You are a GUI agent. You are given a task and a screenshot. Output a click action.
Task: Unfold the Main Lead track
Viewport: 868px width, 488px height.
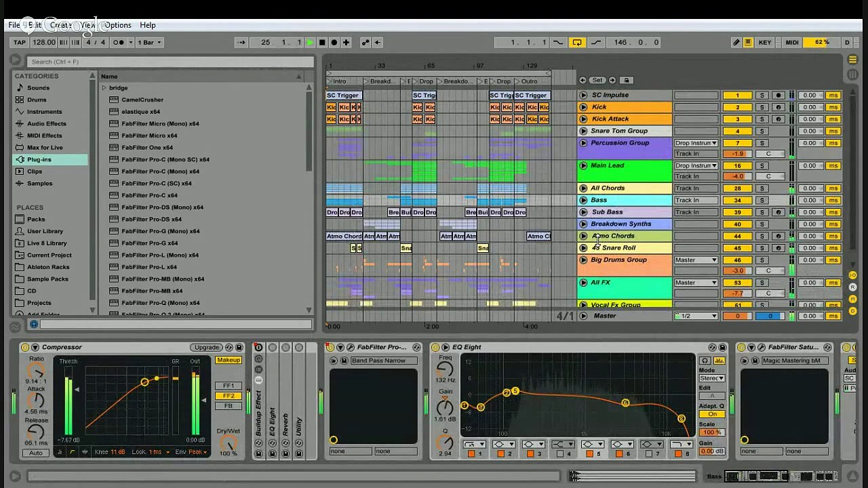pos(583,165)
